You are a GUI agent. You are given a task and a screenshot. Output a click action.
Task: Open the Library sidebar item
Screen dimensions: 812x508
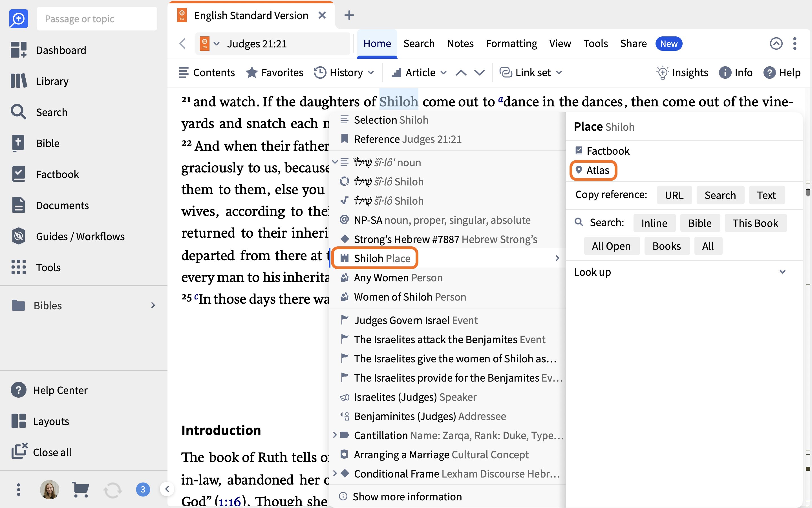pos(39,81)
